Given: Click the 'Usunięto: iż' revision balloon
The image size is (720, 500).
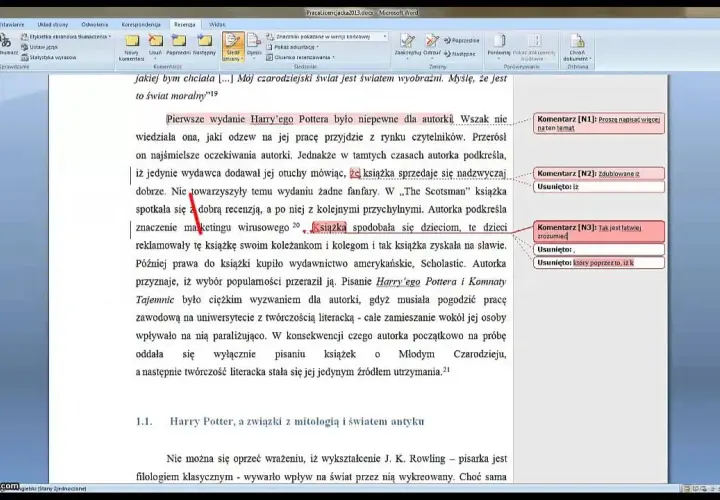Looking at the screenshot, I should click(x=599, y=187).
